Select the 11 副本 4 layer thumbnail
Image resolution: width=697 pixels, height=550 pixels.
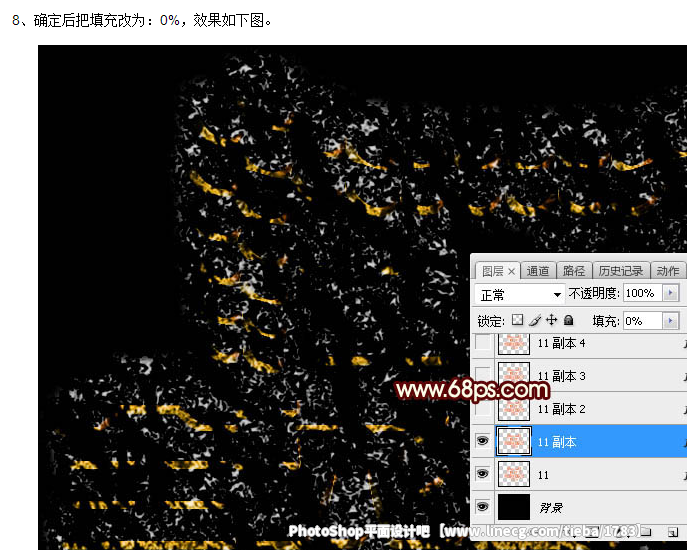514,343
